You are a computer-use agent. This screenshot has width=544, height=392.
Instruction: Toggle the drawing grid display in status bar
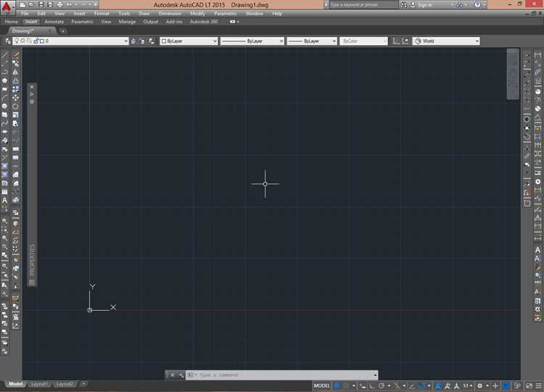tap(337, 385)
